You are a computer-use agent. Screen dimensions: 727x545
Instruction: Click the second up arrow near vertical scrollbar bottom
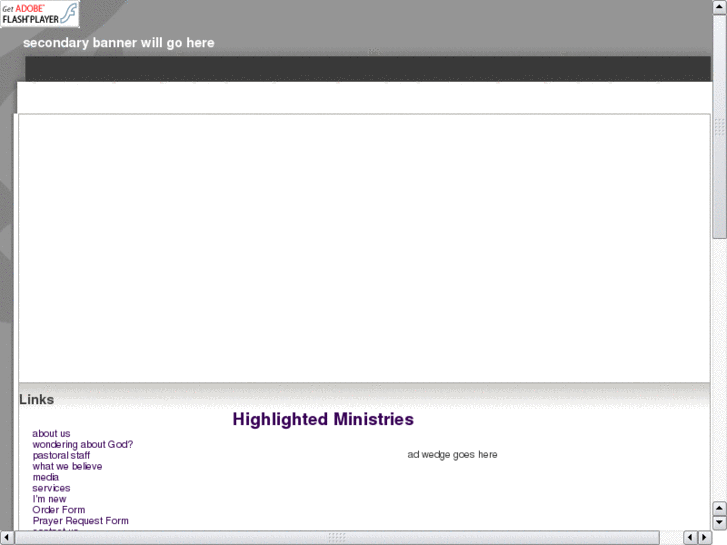(x=719, y=508)
